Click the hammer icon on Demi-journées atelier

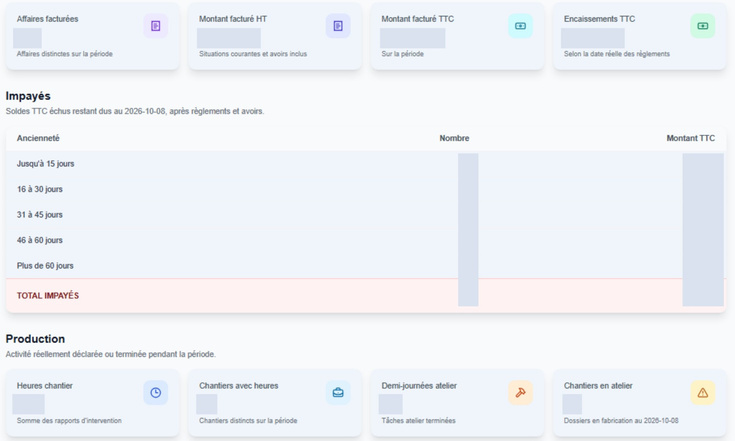520,393
